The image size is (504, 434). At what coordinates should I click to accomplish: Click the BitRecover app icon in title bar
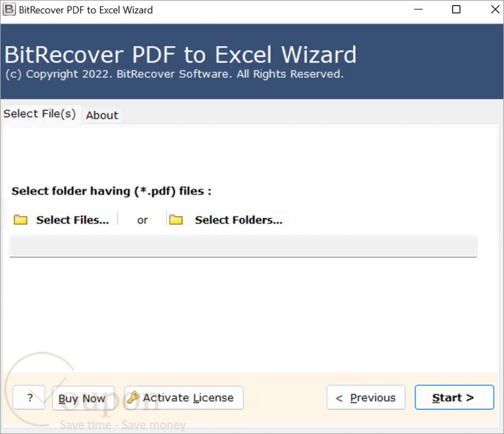[9, 9]
